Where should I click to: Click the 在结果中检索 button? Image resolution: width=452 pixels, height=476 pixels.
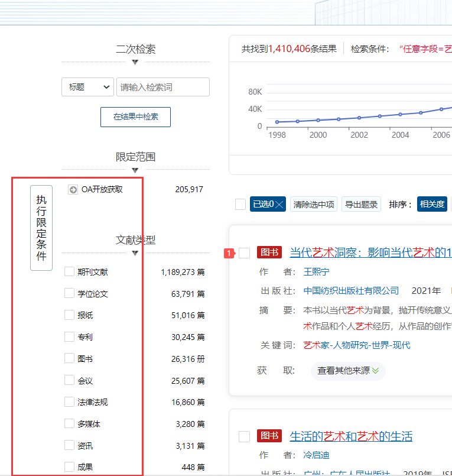coord(135,117)
